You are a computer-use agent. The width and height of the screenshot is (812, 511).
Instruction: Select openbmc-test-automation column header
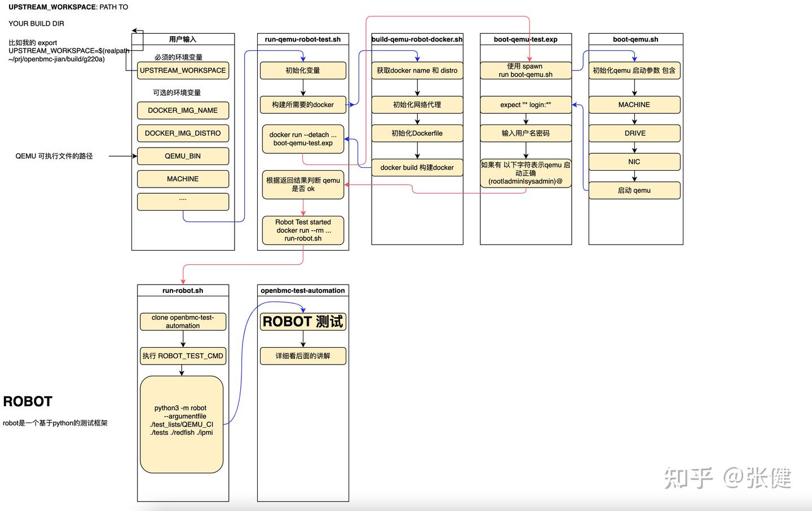point(303,291)
